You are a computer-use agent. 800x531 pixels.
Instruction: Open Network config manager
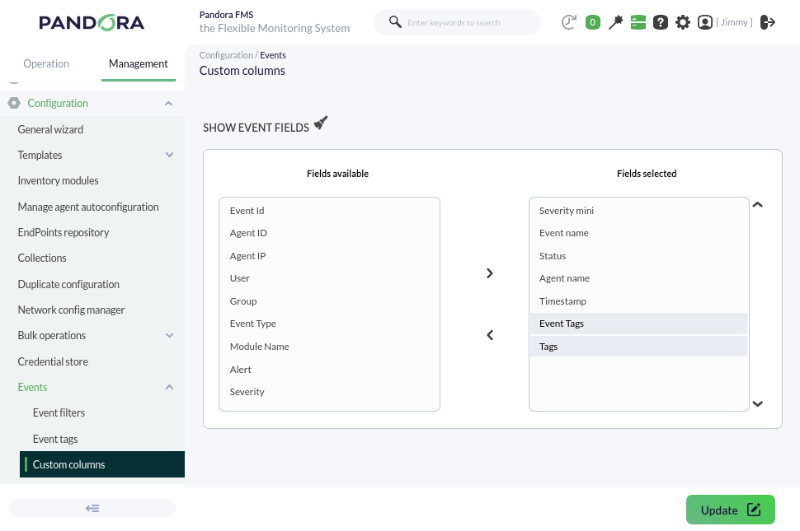click(x=71, y=310)
